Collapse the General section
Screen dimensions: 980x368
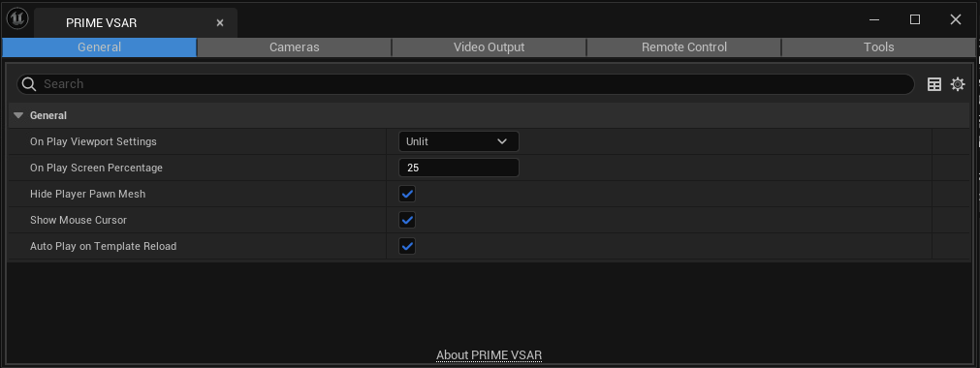pos(18,115)
